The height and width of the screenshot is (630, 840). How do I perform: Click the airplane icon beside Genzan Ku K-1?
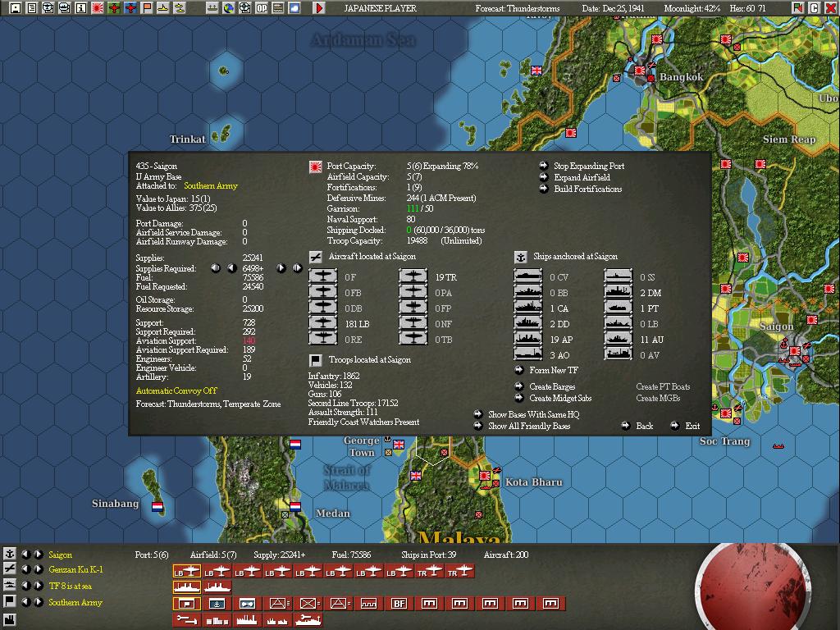pyautogui.click(x=9, y=569)
